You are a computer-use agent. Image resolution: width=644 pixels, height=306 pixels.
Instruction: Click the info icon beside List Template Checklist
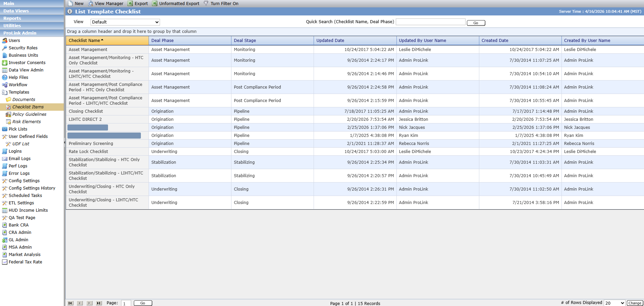[70, 11]
